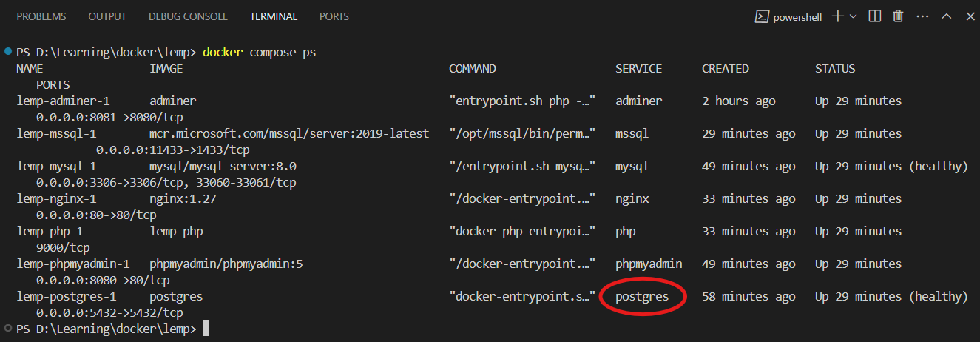The width and height of the screenshot is (980, 342).
Task: Click port mapping 0.0.0.0:3306->3306/tcp
Action: click(109, 182)
